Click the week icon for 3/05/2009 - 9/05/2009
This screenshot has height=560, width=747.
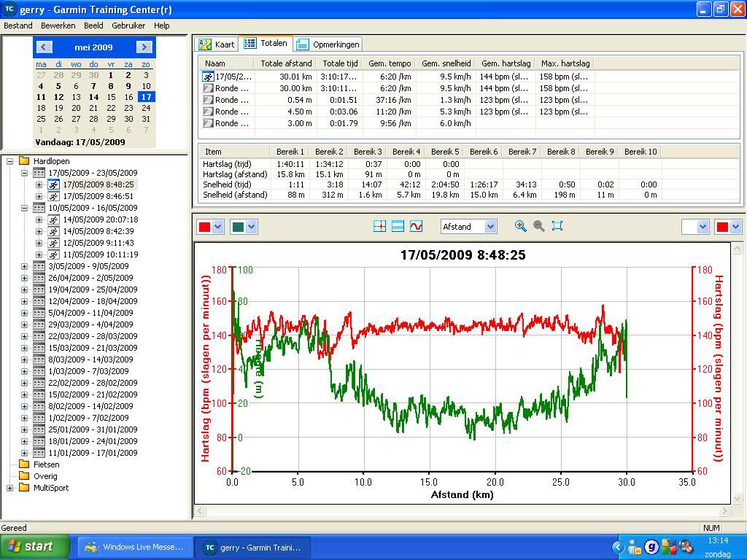coord(39,266)
